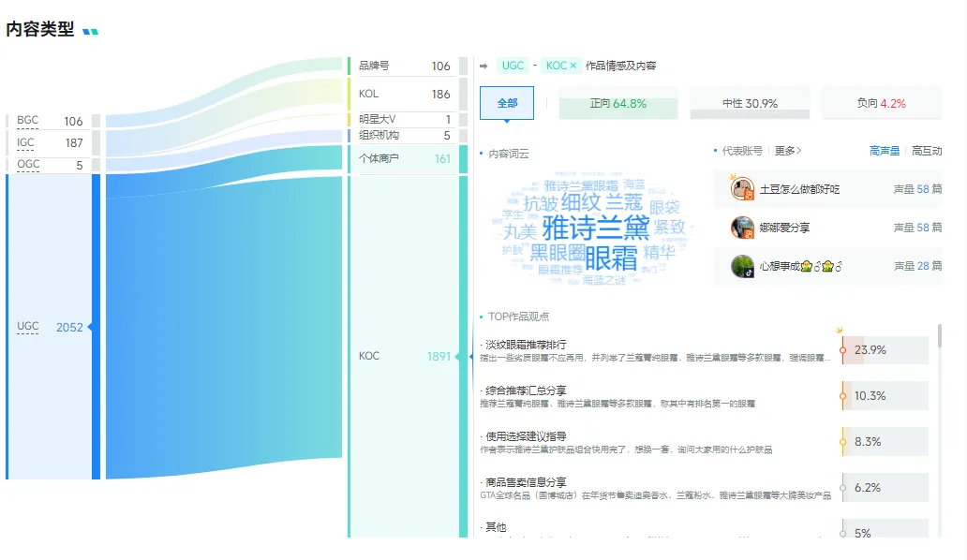Open 使用选择建议指导 viewpoint title
Image resolution: width=967 pixels, height=560 pixels.
tap(526, 436)
